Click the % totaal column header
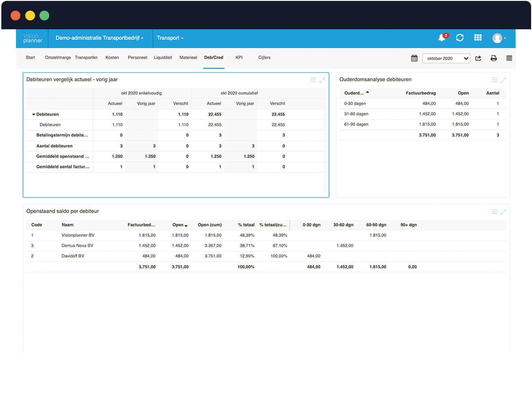Screen dimensions: 532x399 coord(246,225)
